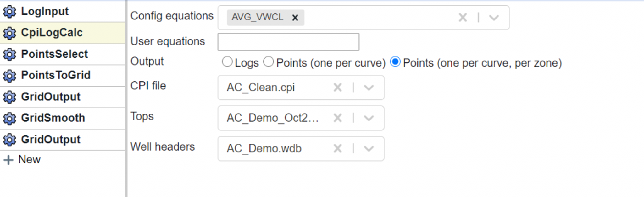Click the gear icon beside CpiLogCalc
The width and height of the screenshot is (644, 197).
9,33
